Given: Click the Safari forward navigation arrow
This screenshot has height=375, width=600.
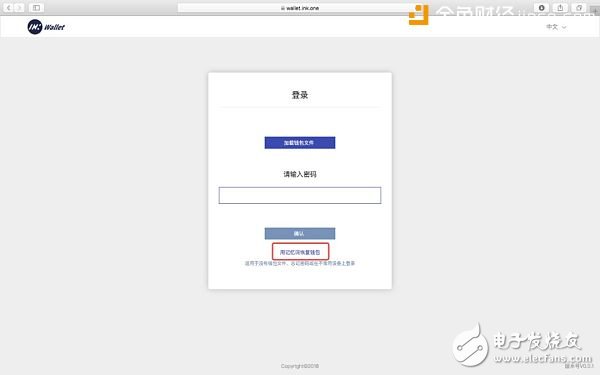Looking at the screenshot, I should (x=19, y=8).
